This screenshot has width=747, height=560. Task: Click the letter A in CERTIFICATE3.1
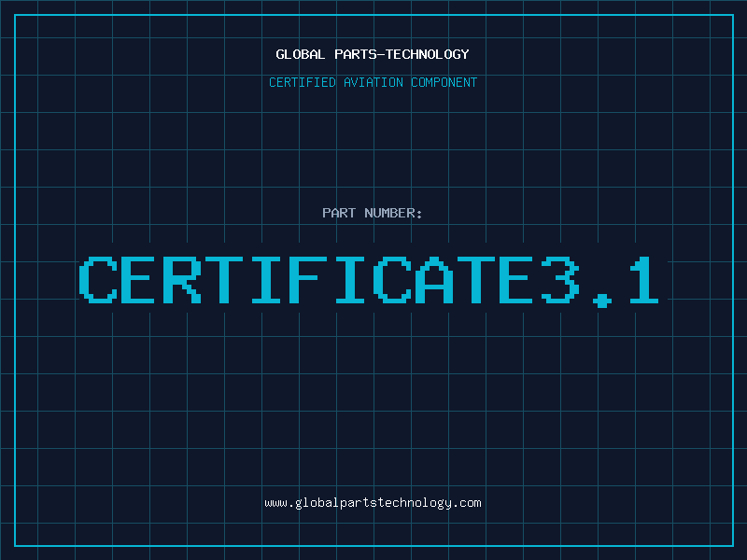click(x=433, y=279)
